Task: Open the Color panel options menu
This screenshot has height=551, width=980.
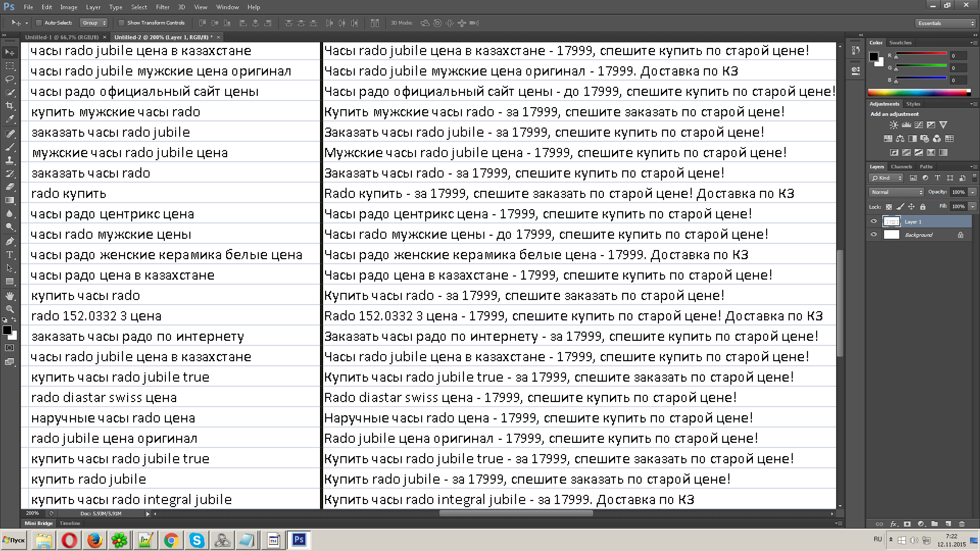Action: (974, 43)
